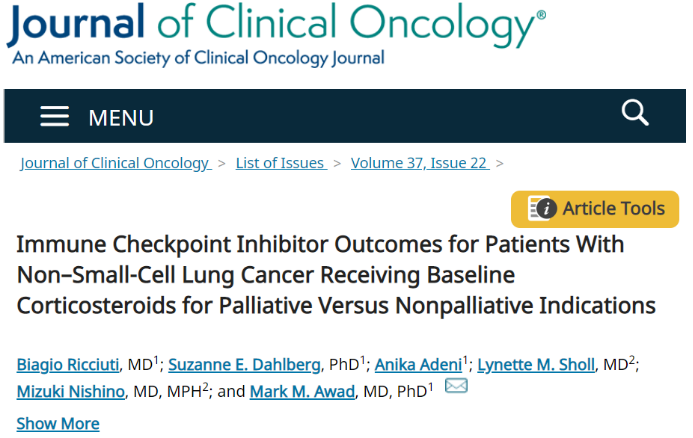Open the List of Issues breadcrumb

tap(280, 163)
